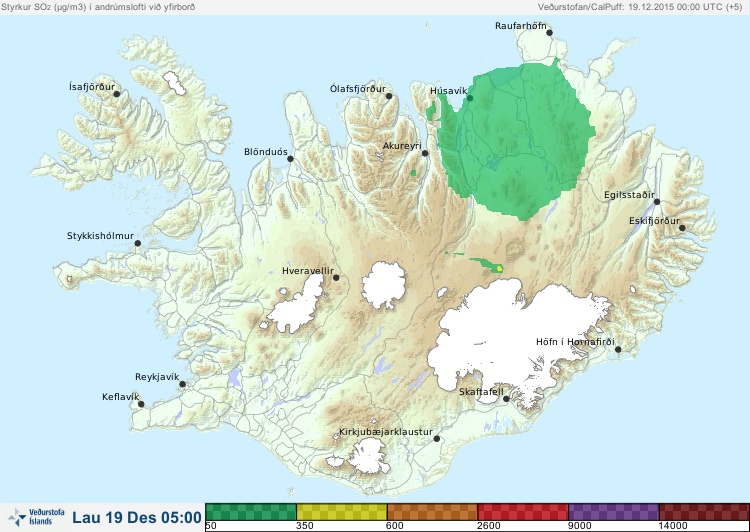750x532 pixels.
Task: Click the legend value 600 label
Action: click(395, 526)
